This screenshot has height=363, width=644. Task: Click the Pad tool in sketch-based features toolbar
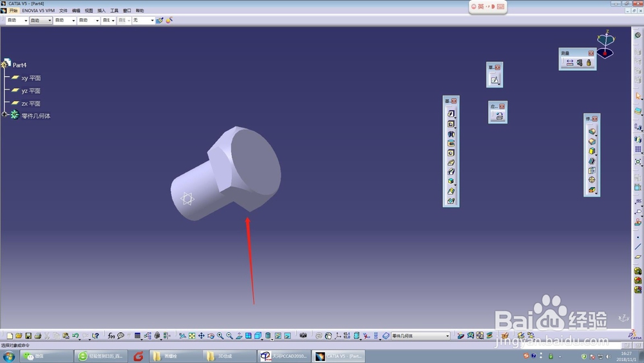(x=451, y=113)
